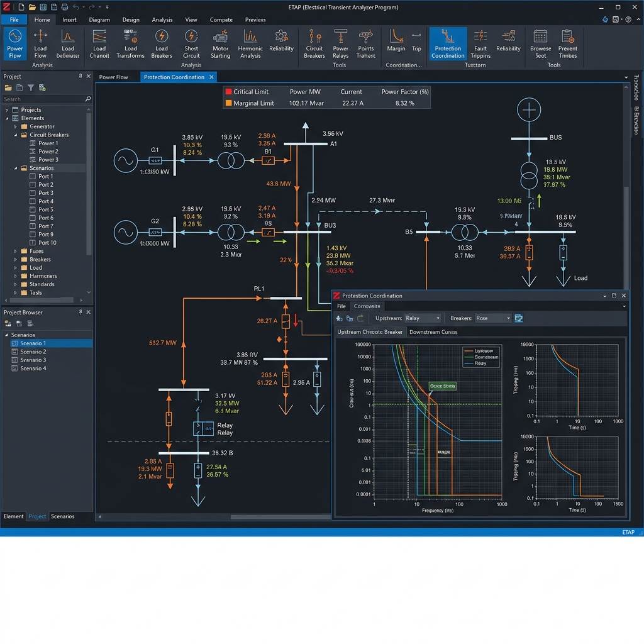Image resolution: width=644 pixels, height=644 pixels.
Task: Open the File menu
Action: (x=14, y=19)
